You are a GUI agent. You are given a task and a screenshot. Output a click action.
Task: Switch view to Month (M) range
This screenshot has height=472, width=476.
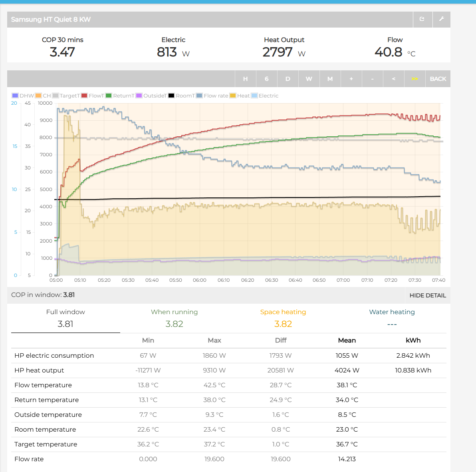click(x=330, y=79)
